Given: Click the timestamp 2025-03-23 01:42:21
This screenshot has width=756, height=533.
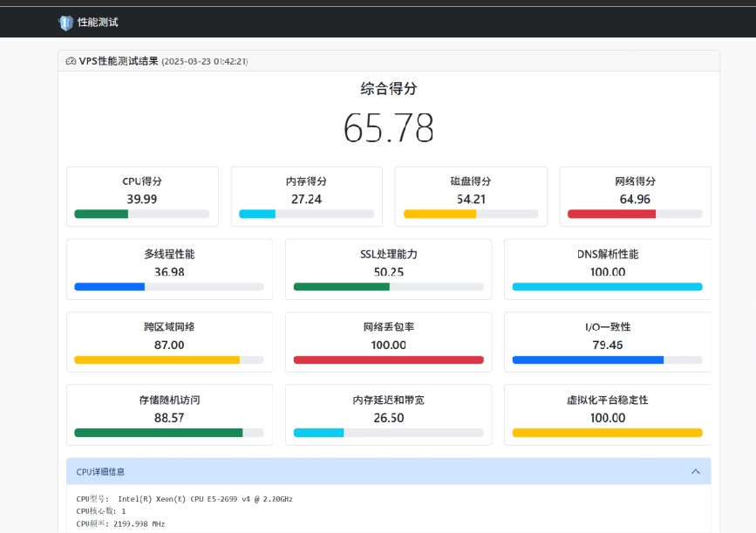Looking at the screenshot, I should click(204, 62).
